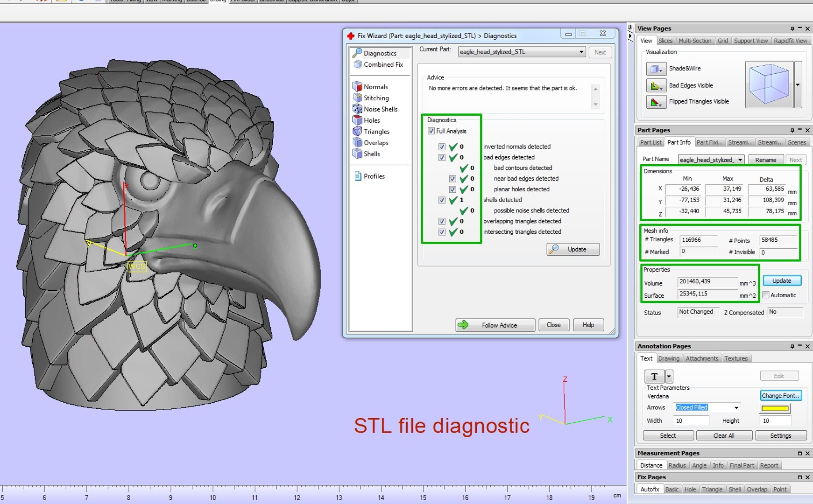Open the Shells fix page

[367, 154]
